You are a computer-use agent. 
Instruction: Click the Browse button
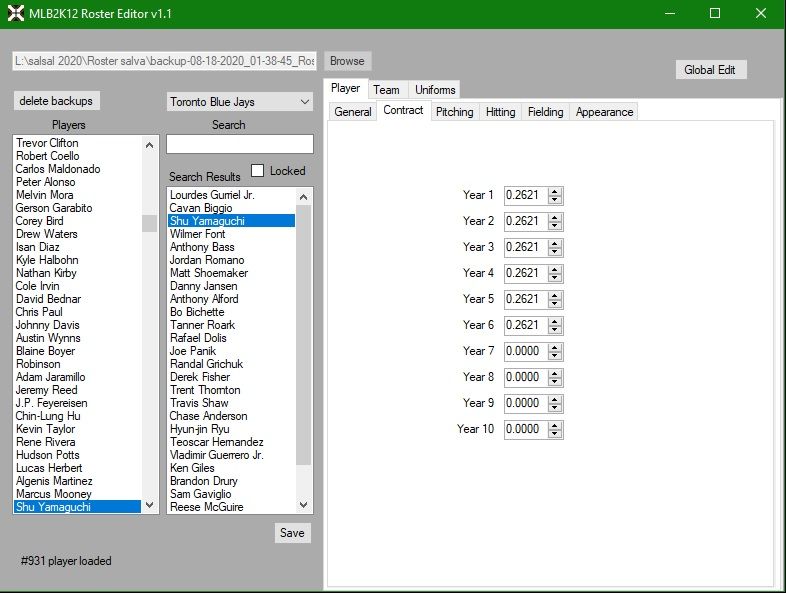pos(347,61)
